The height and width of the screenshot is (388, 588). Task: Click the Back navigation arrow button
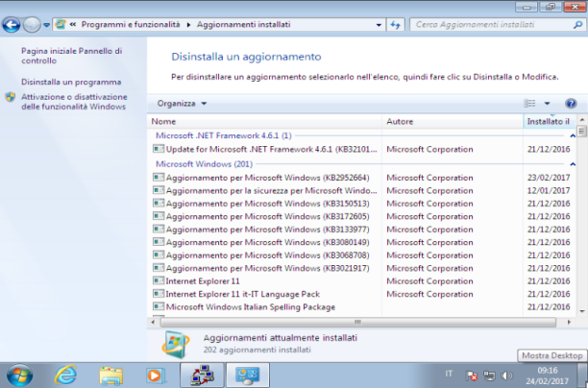[12, 25]
